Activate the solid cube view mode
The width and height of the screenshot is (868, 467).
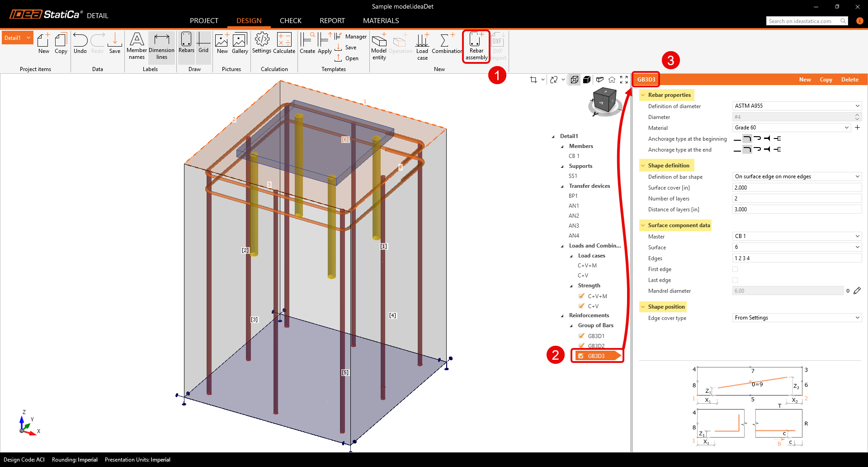tap(587, 80)
